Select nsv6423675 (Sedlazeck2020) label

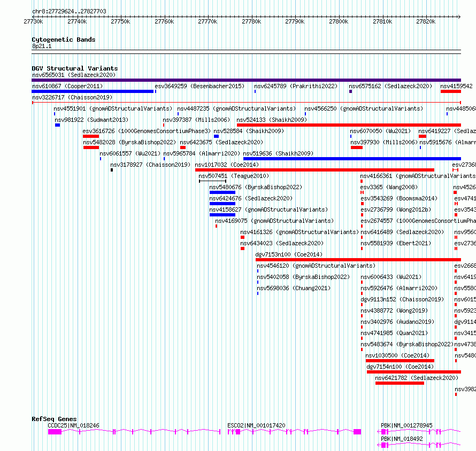221,142
